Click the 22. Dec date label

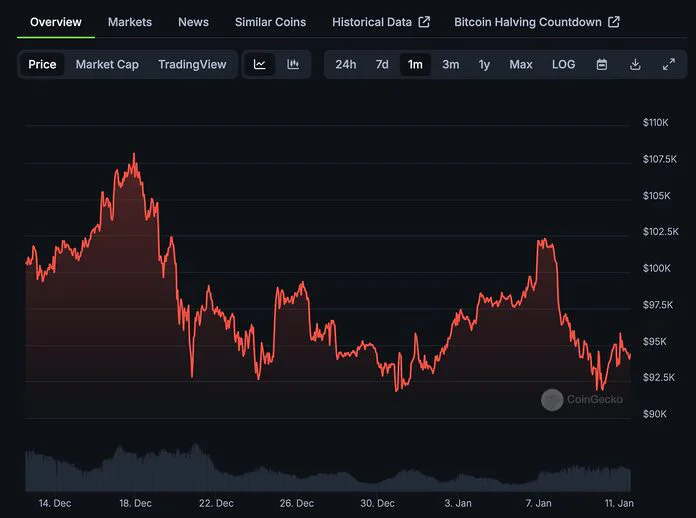(x=216, y=503)
